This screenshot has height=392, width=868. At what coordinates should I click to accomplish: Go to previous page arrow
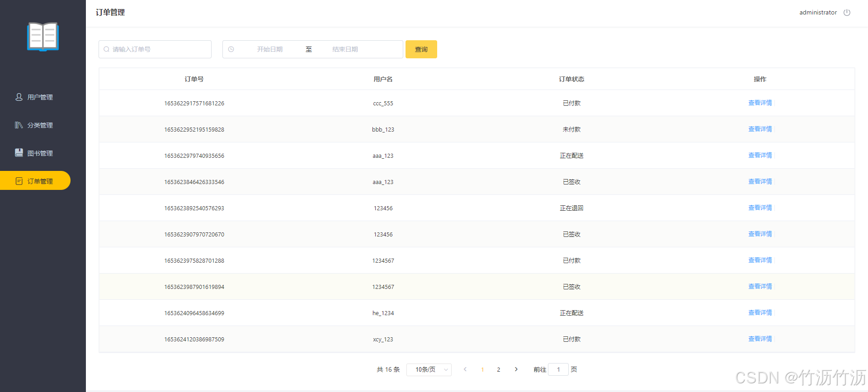coord(465,369)
